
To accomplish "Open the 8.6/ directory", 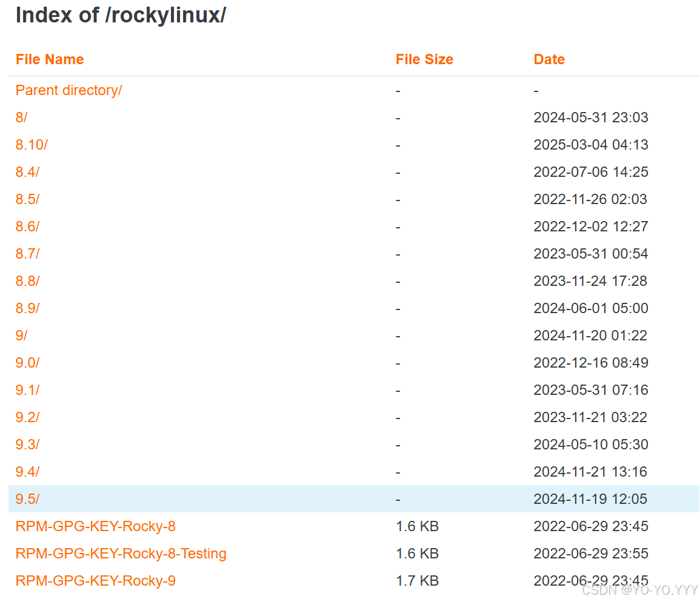I will (28, 227).
